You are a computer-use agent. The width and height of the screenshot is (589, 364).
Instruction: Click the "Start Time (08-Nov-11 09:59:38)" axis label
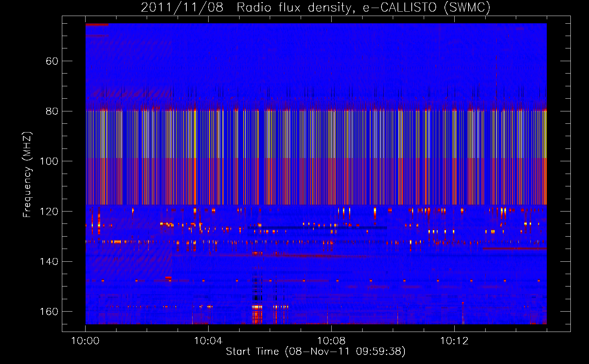(316, 352)
